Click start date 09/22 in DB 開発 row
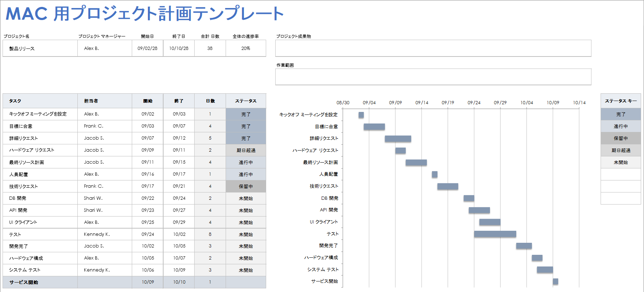The image size is (644, 292). (x=147, y=198)
